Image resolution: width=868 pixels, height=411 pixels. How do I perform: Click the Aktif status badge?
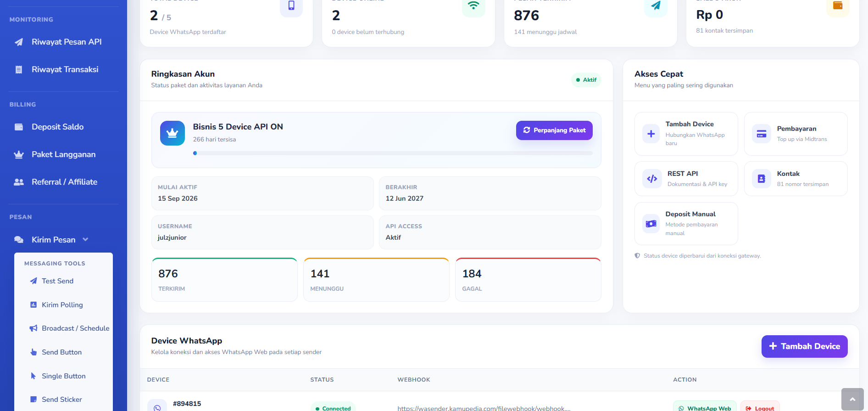click(x=586, y=80)
